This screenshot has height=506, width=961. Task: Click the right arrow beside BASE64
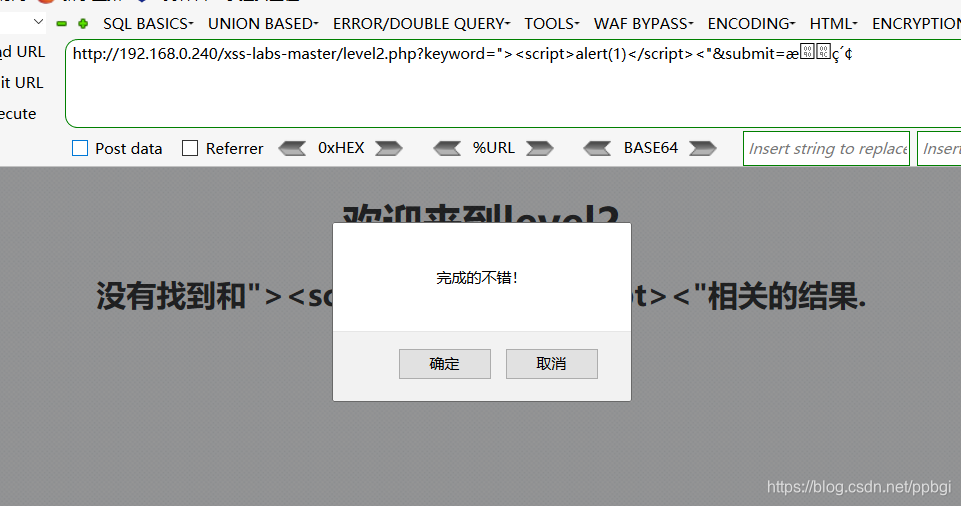[x=702, y=148]
